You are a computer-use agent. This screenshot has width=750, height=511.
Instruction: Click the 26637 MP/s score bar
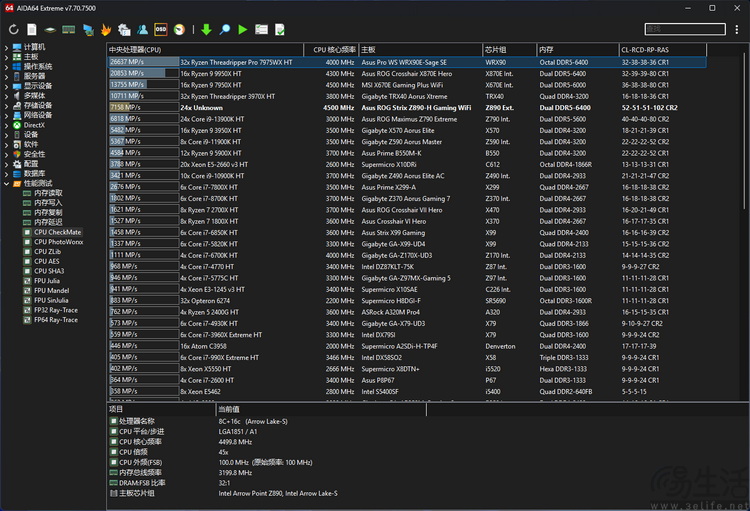point(143,62)
